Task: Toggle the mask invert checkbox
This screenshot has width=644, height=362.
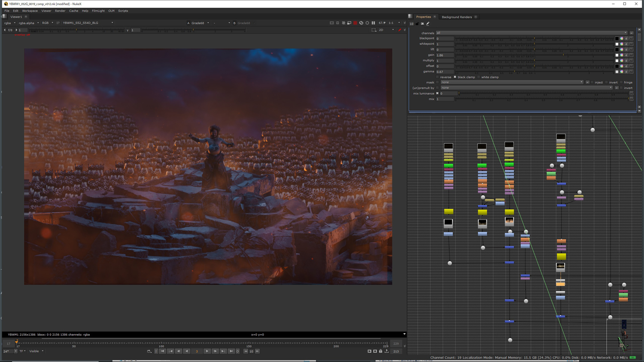Action: coord(607,82)
